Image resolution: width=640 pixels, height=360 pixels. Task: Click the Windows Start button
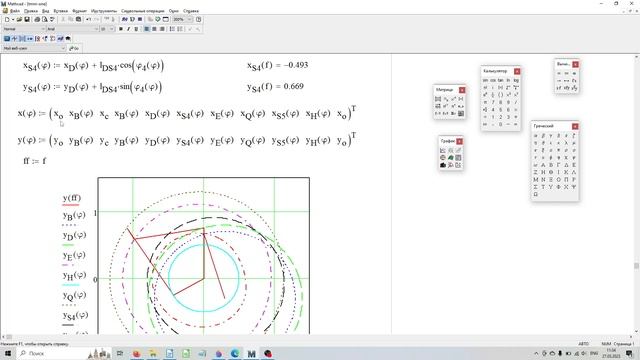pyautogui.click(x=8, y=353)
